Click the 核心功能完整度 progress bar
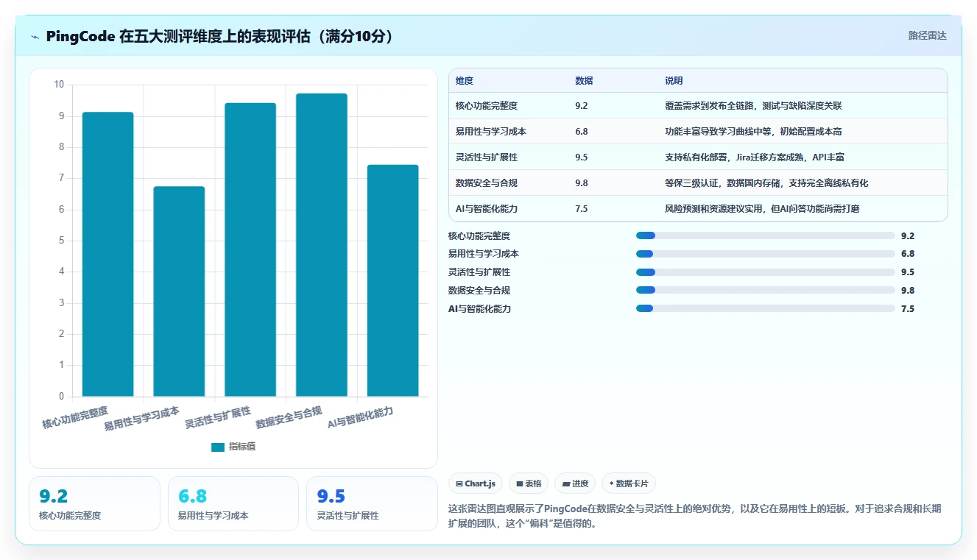 click(x=766, y=235)
